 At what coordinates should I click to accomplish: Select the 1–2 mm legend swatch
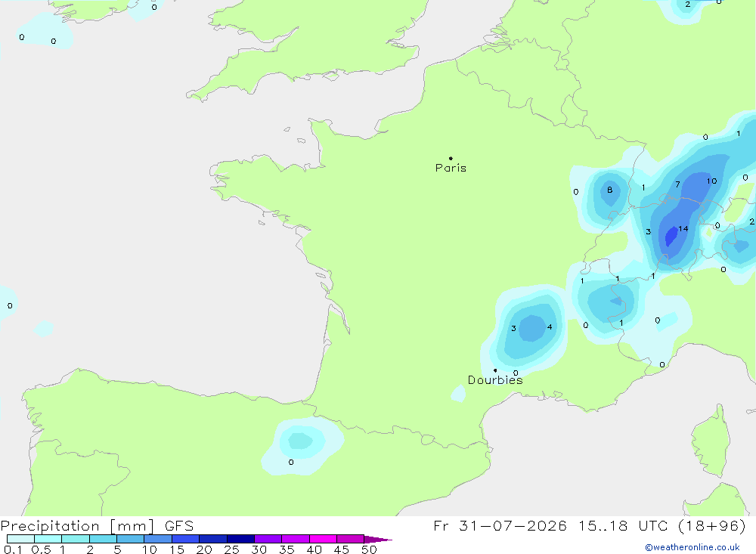(x=76, y=539)
